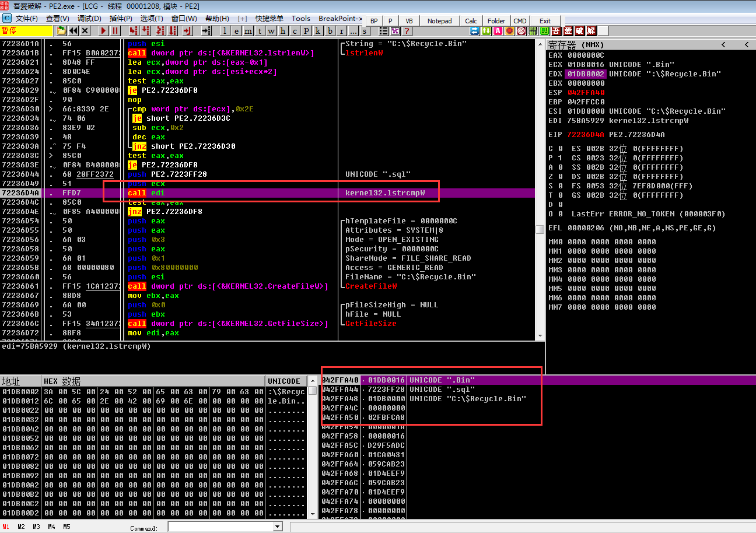Click inside the Command input field

tap(220, 527)
